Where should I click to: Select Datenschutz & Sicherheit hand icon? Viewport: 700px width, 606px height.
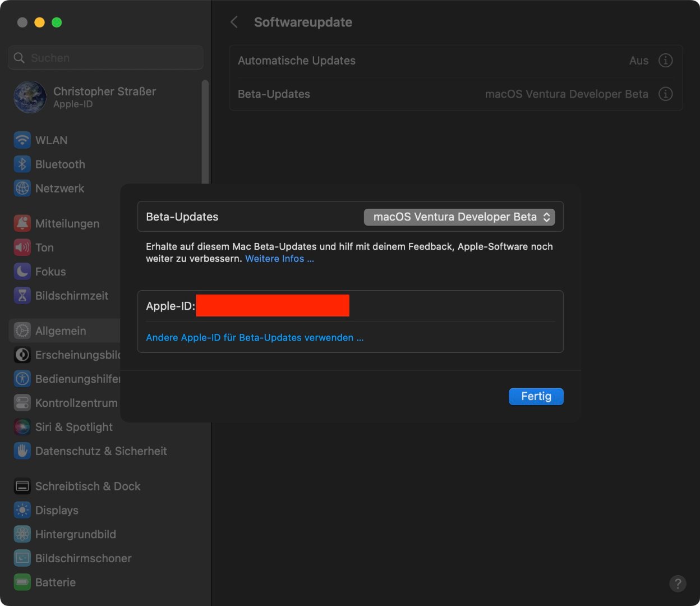[x=22, y=451]
